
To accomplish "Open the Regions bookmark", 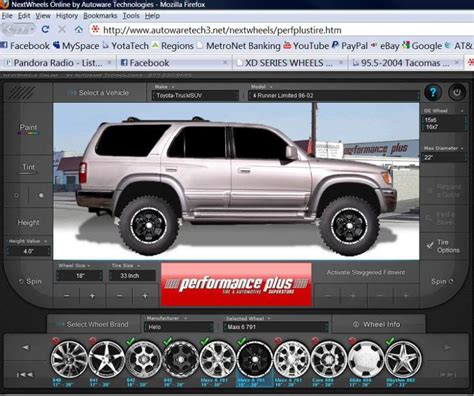I will [x=173, y=46].
